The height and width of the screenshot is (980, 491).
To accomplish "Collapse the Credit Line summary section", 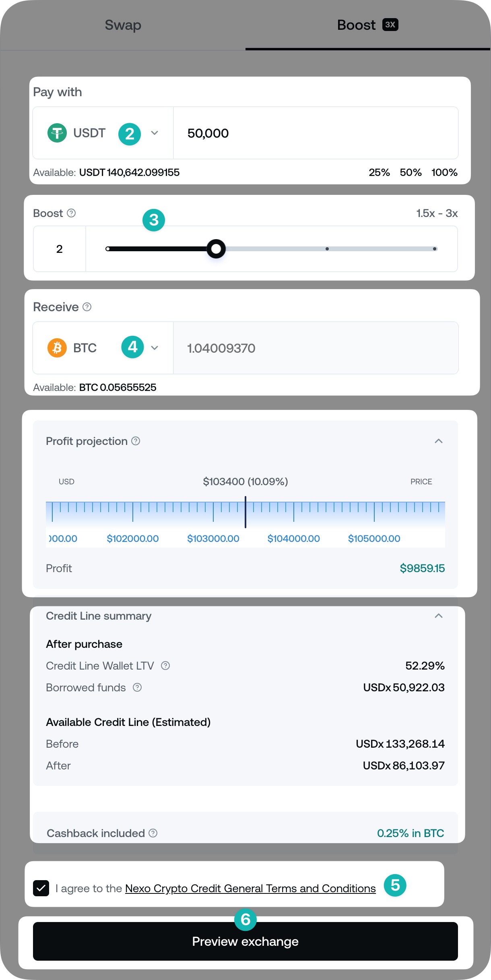I will 439,616.
